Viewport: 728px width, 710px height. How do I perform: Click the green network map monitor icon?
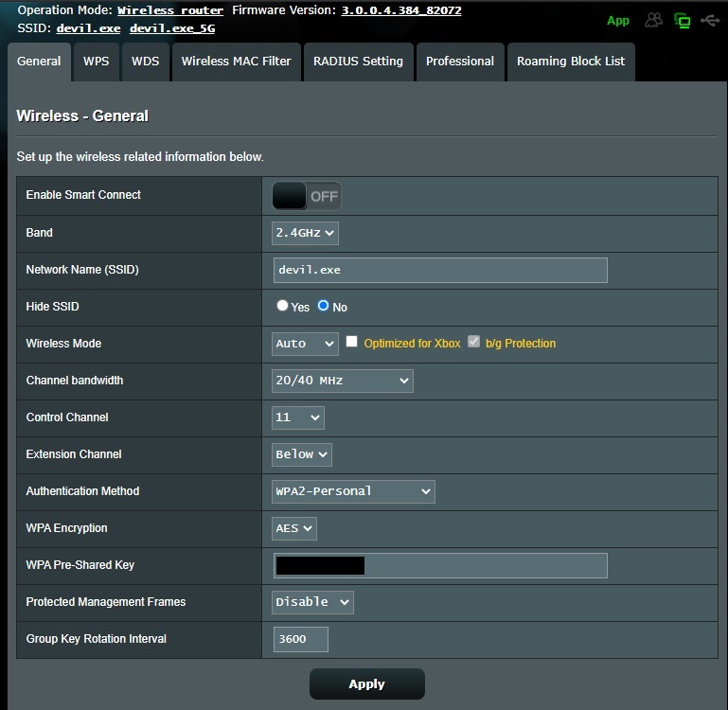point(682,21)
